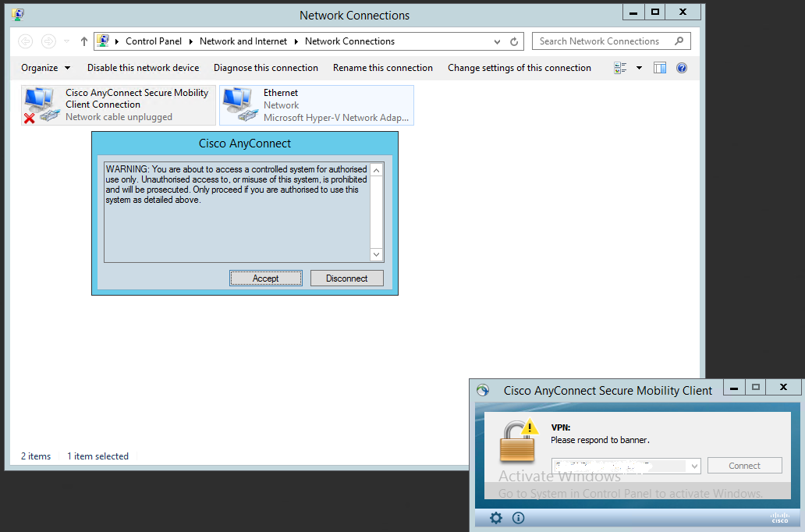Maximize the Network Connections window
805x532 pixels.
pos(655,12)
